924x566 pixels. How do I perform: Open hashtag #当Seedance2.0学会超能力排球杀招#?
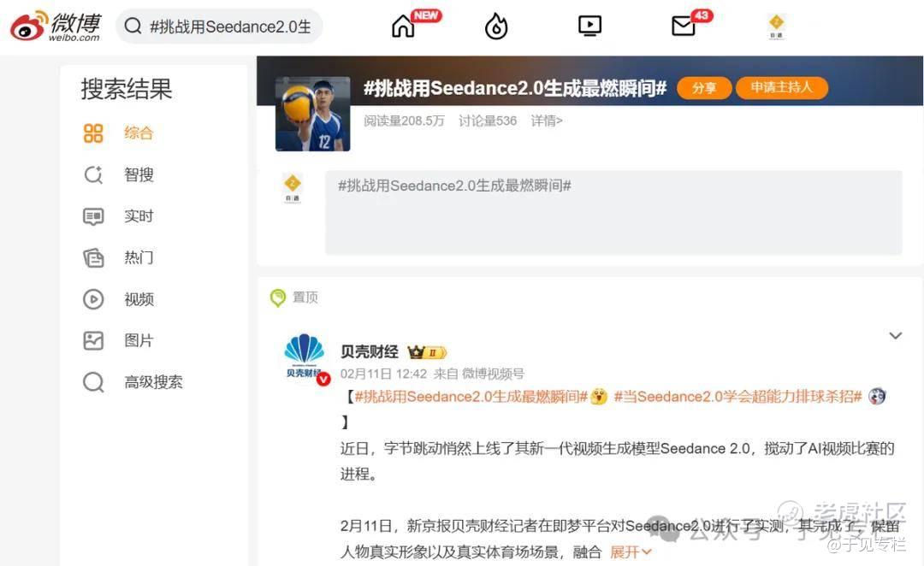click(737, 397)
